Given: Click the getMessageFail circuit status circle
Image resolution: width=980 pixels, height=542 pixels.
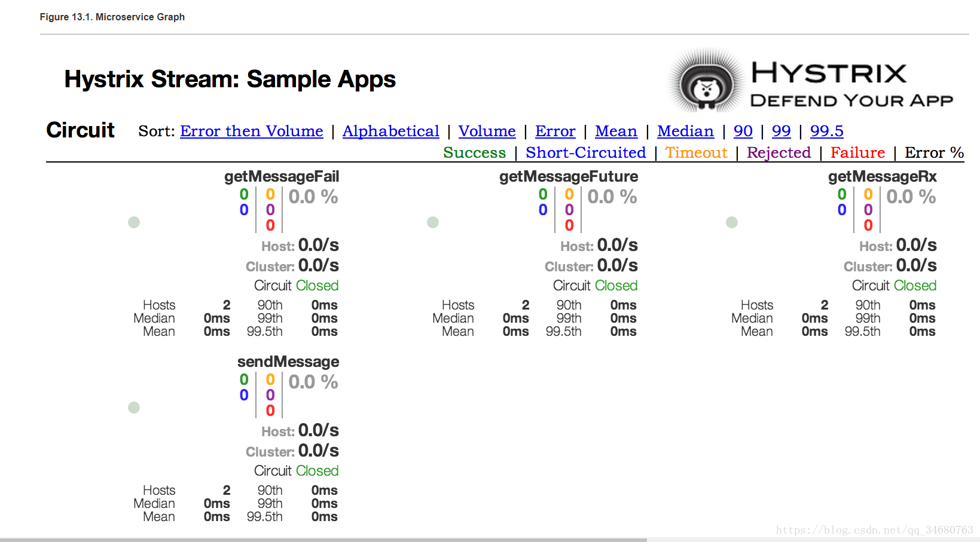Looking at the screenshot, I should pos(134,222).
